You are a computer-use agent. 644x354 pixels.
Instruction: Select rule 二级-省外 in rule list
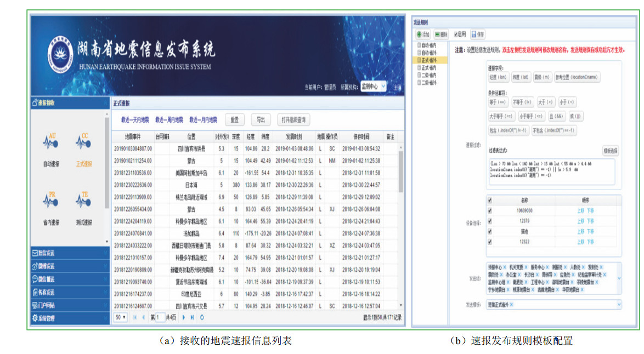click(429, 82)
